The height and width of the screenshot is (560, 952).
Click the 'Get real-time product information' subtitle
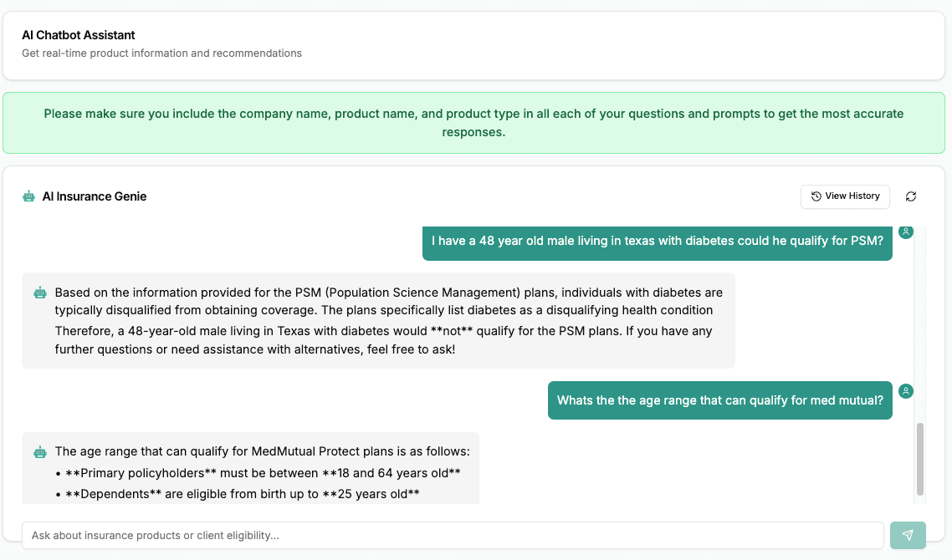[161, 53]
